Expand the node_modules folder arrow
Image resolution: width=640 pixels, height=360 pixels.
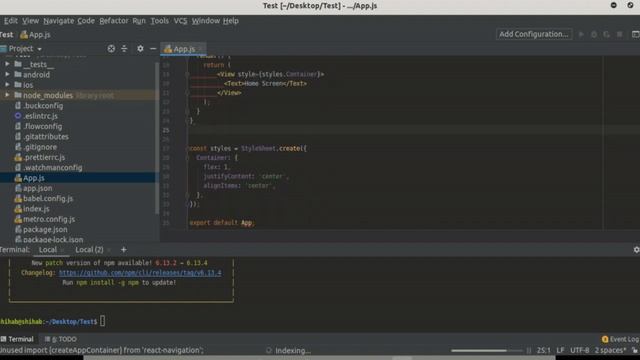tap(7, 95)
